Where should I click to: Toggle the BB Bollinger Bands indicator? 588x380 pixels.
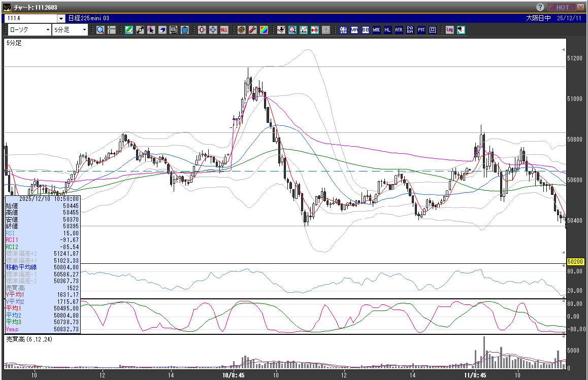[365, 30]
